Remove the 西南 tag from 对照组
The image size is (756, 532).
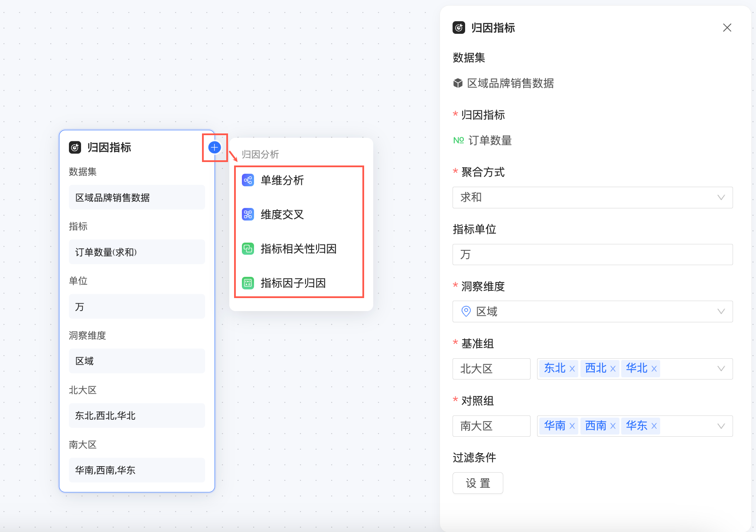[x=613, y=426]
